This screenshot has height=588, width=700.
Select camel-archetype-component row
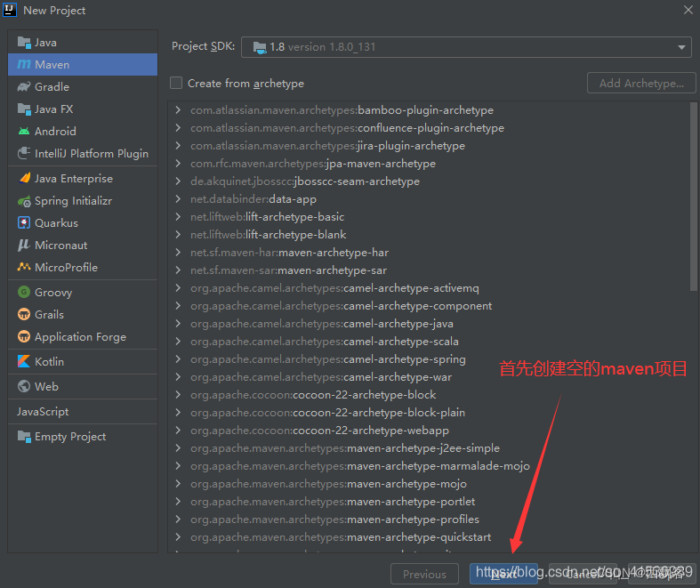[x=429, y=306]
